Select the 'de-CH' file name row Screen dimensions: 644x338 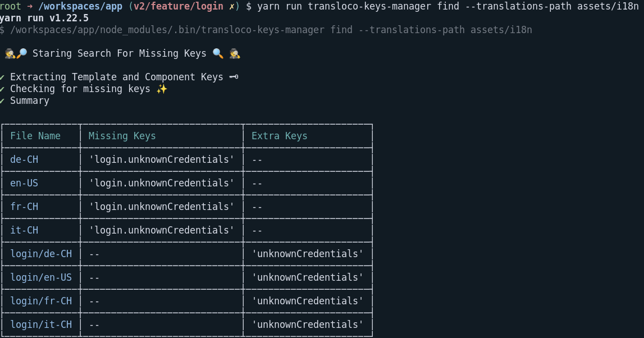[x=24, y=159]
